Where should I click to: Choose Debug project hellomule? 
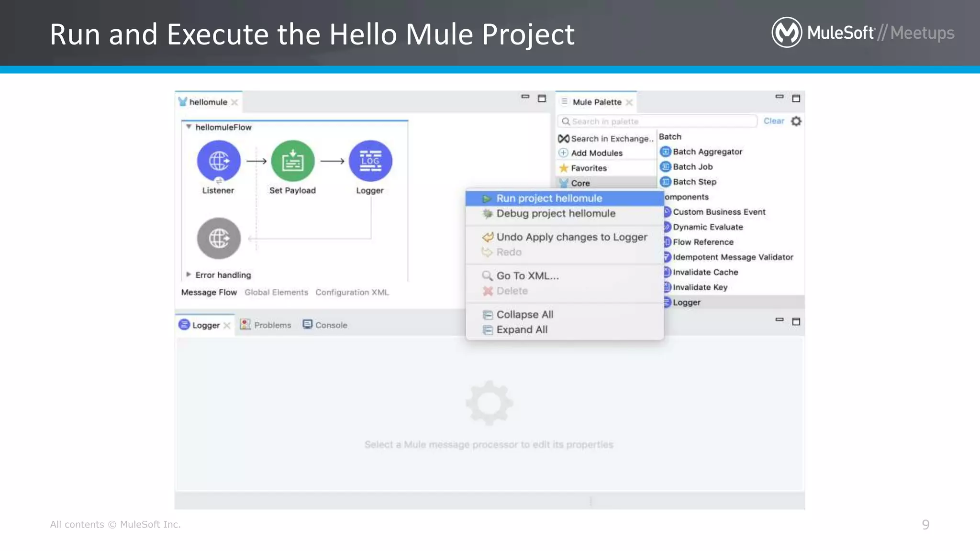pos(565,213)
